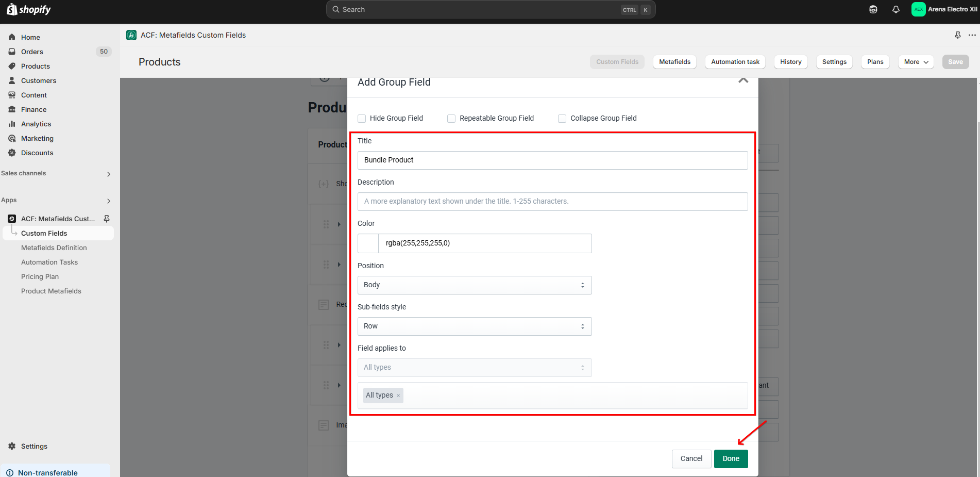Image resolution: width=980 pixels, height=477 pixels.
Task: Click the ACF app icon in sidebar
Action: coord(12,219)
